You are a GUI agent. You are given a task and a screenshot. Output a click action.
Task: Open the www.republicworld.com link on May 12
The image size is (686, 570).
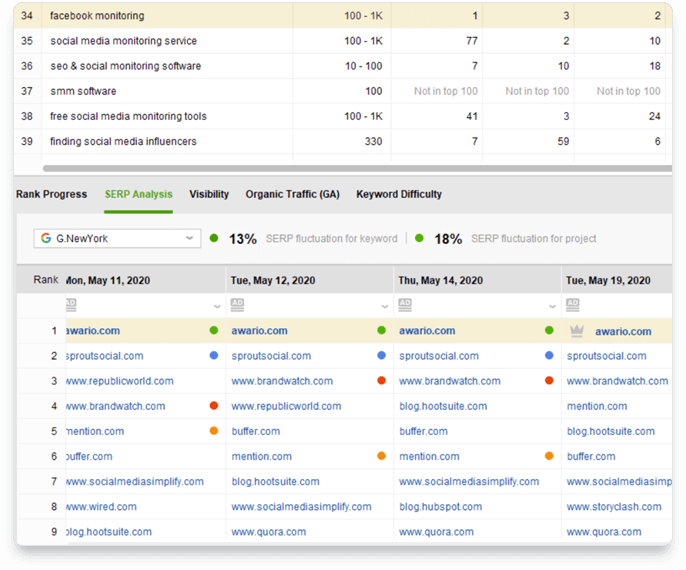click(x=286, y=406)
